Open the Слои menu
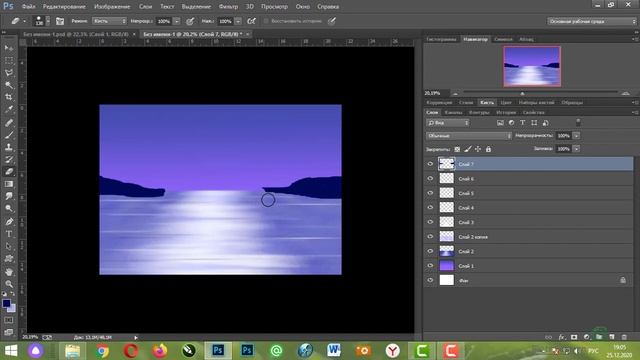Viewport: 640px width, 360px height. click(x=145, y=7)
